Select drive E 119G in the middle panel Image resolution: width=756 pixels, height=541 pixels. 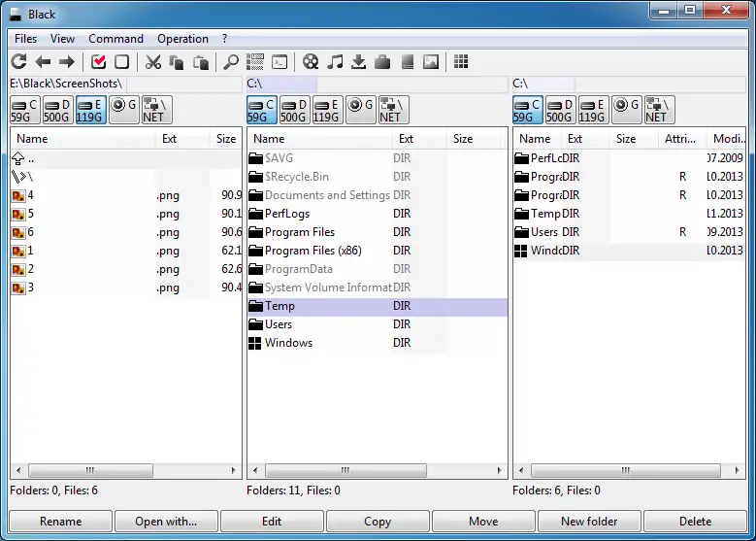(327, 111)
